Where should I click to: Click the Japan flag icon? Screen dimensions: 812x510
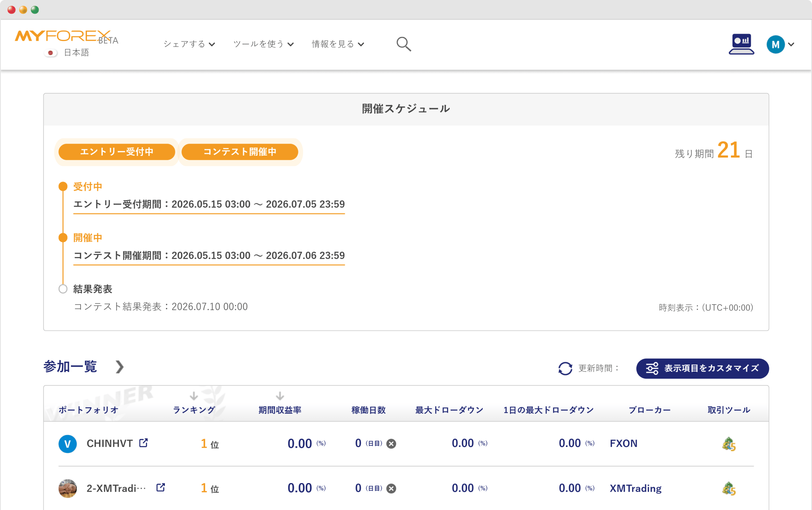coord(51,53)
